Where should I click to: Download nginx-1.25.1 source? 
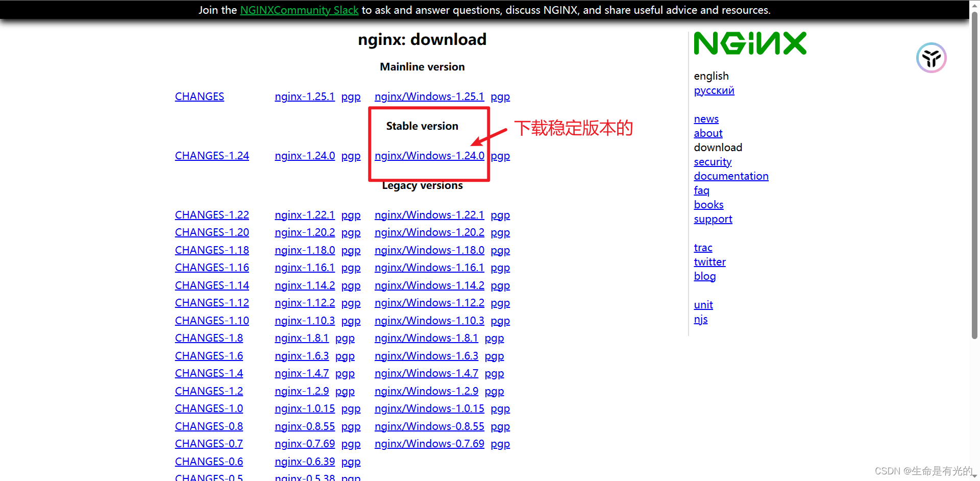[x=305, y=97]
